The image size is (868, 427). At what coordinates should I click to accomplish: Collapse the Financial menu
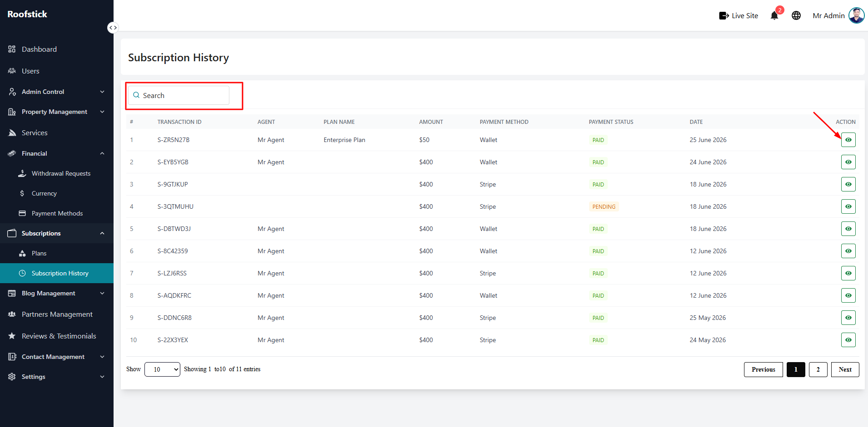point(57,153)
